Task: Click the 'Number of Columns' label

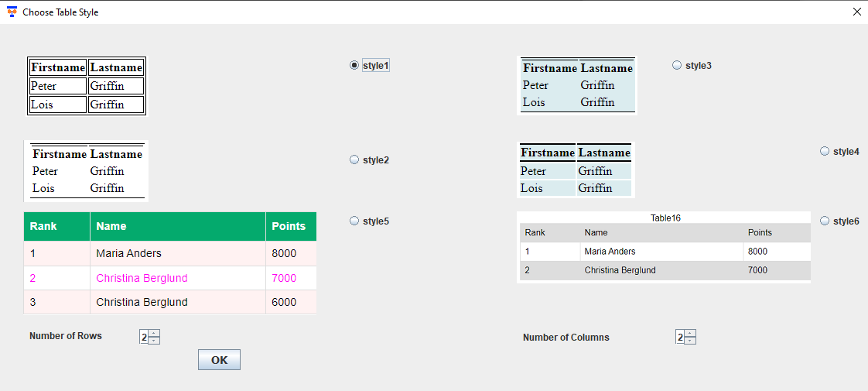Action: pyautogui.click(x=566, y=338)
